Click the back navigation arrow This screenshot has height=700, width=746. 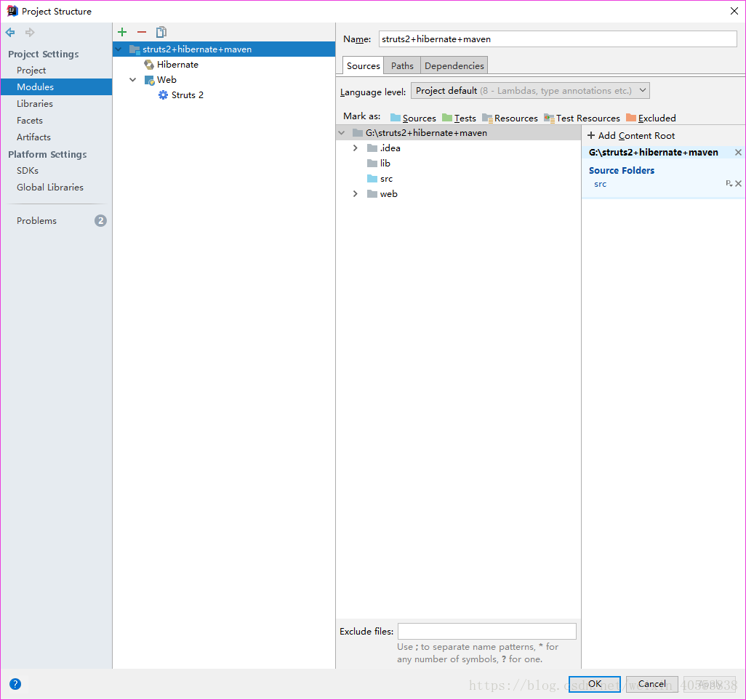pyautogui.click(x=10, y=32)
